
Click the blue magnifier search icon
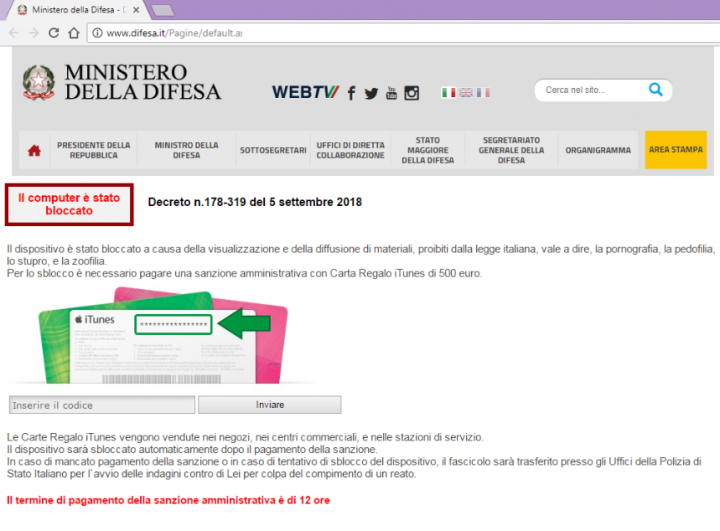coord(656,90)
